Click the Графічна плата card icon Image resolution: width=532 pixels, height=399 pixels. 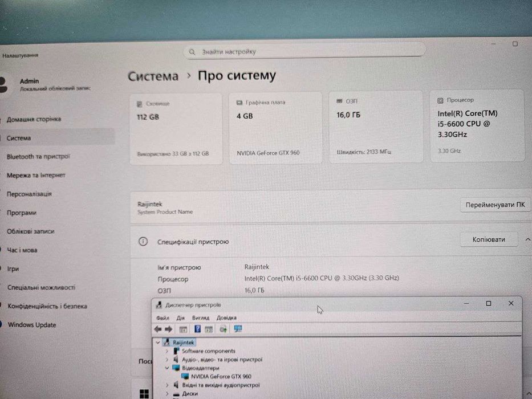(x=239, y=103)
